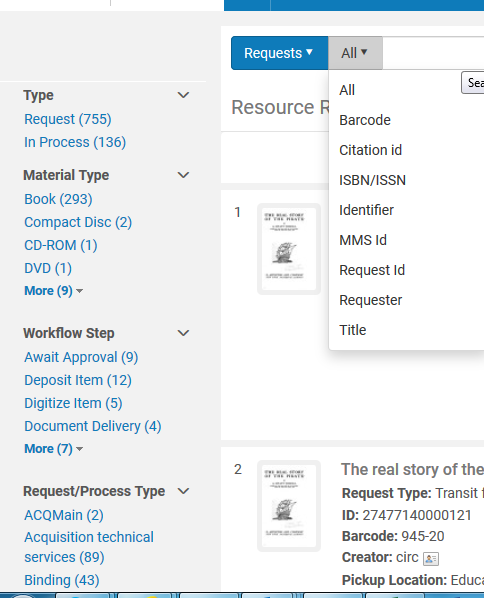Open the first result's book cover thumbnail
Image resolution: width=484 pixels, height=598 pixels.
[x=289, y=249]
